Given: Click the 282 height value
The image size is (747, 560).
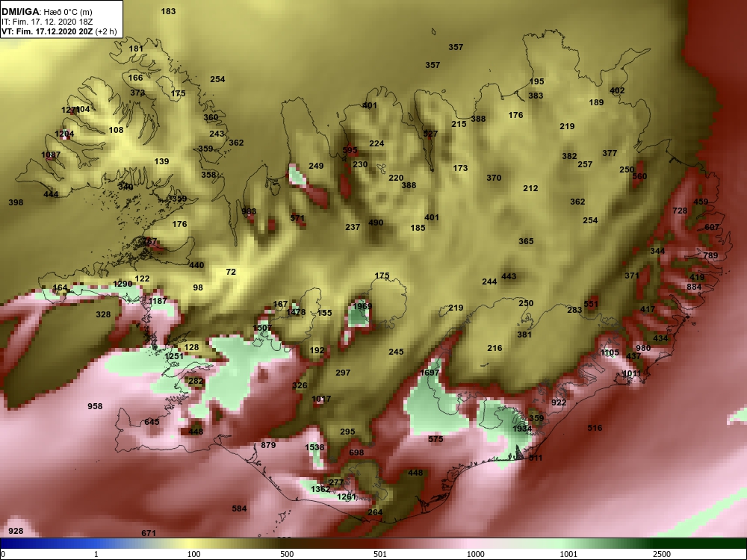Looking at the screenshot, I should tap(196, 381).
